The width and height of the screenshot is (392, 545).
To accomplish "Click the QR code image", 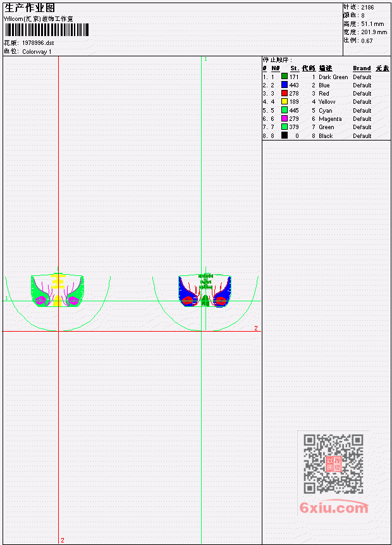I will point(333,464).
